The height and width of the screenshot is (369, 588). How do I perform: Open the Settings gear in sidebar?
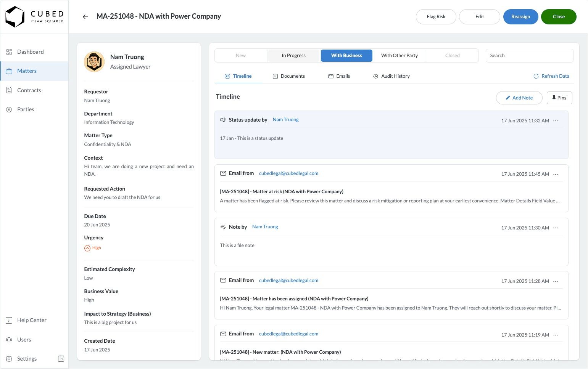point(9,359)
